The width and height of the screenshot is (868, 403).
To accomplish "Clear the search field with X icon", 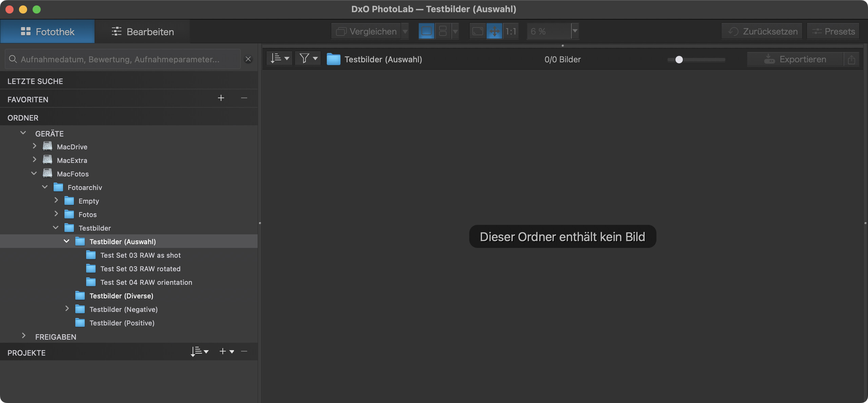I will coord(248,59).
